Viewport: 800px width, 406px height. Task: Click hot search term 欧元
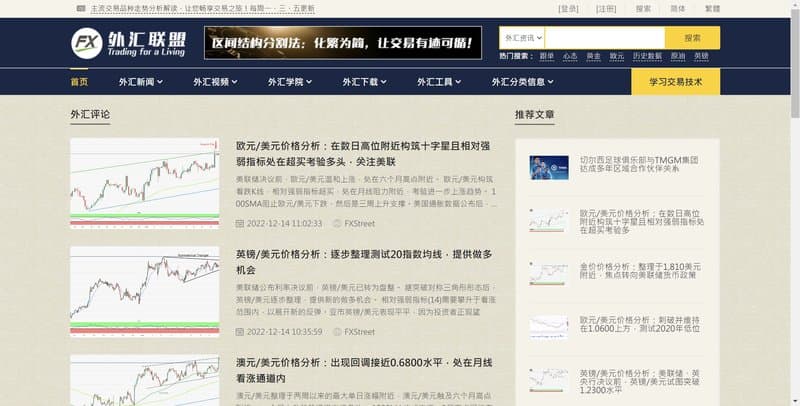(x=617, y=56)
